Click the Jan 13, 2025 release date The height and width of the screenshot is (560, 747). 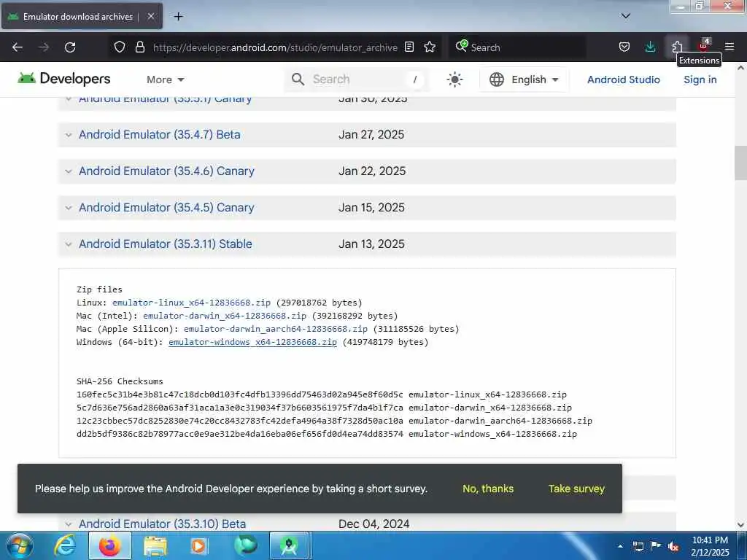[x=371, y=244]
